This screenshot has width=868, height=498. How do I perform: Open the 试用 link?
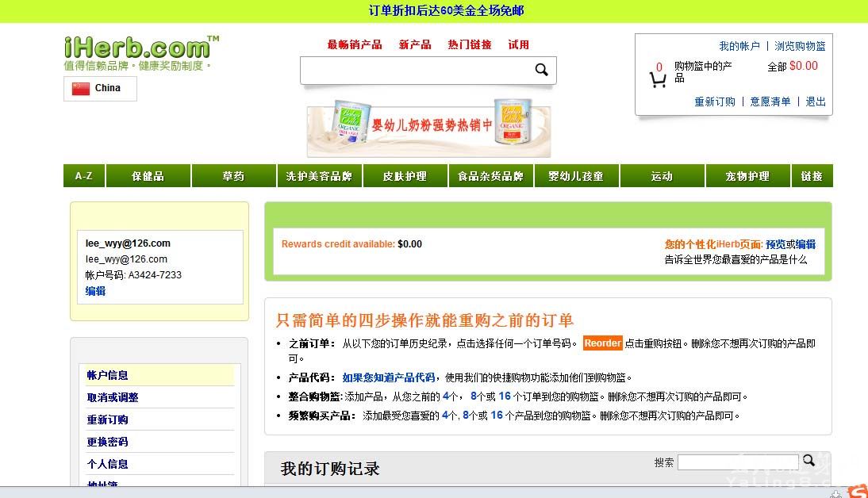pos(519,45)
